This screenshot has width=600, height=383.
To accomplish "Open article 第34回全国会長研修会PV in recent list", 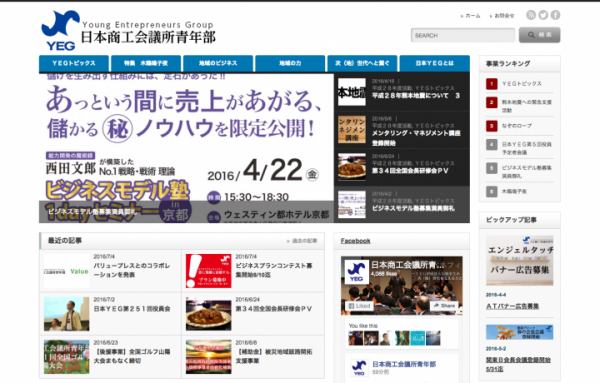I will [274, 308].
